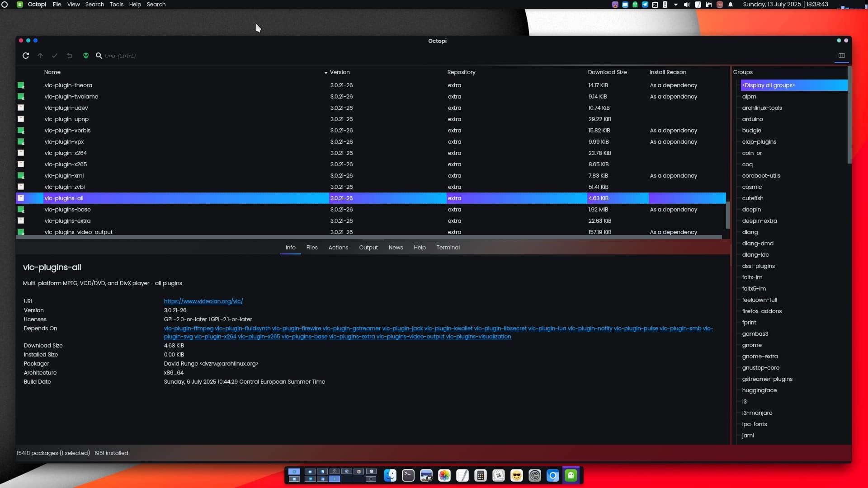Click the Groups panel vertical scrollbar
Screen dimensions: 868x488
pos(849,115)
